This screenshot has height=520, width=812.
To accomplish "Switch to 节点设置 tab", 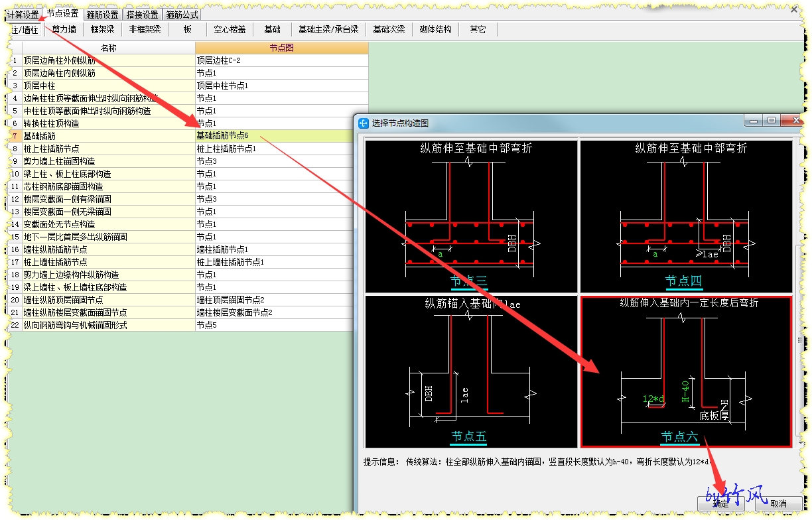I will (x=63, y=14).
